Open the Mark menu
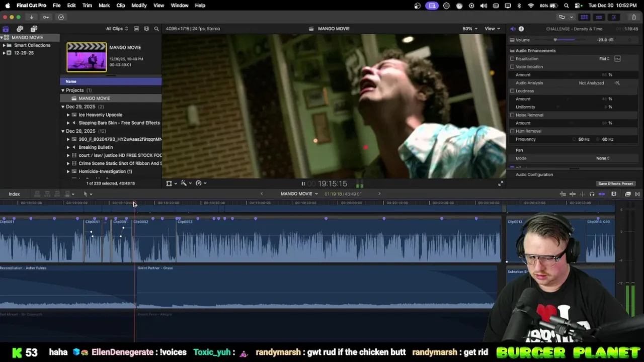Screen dimensions: 644x362 (104, 6)
